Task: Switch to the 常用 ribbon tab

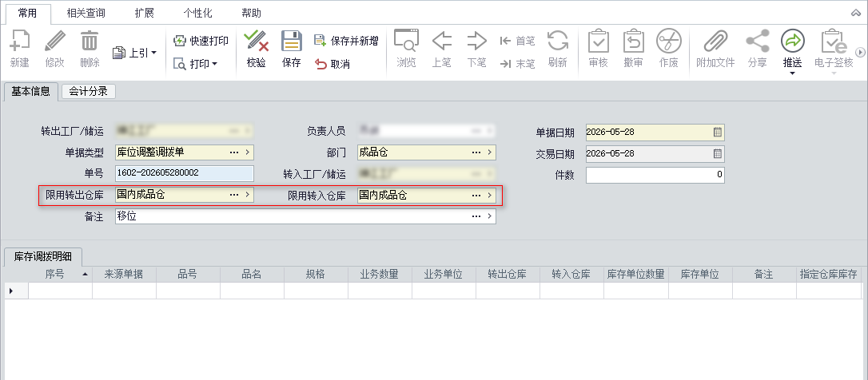Action: click(27, 13)
